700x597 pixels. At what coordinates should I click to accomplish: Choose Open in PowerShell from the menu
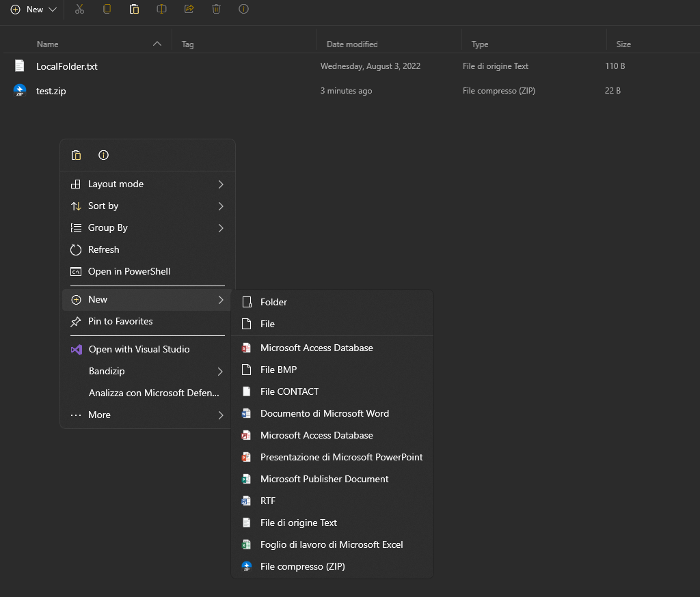[148, 271]
